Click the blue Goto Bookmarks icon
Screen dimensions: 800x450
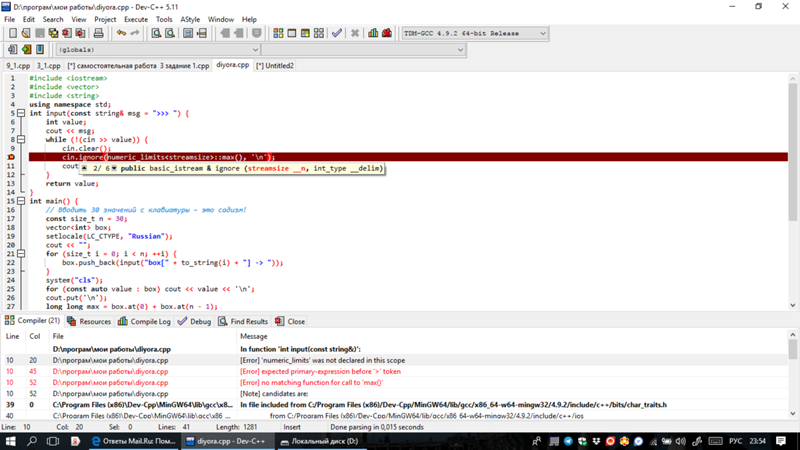click(x=40, y=49)
